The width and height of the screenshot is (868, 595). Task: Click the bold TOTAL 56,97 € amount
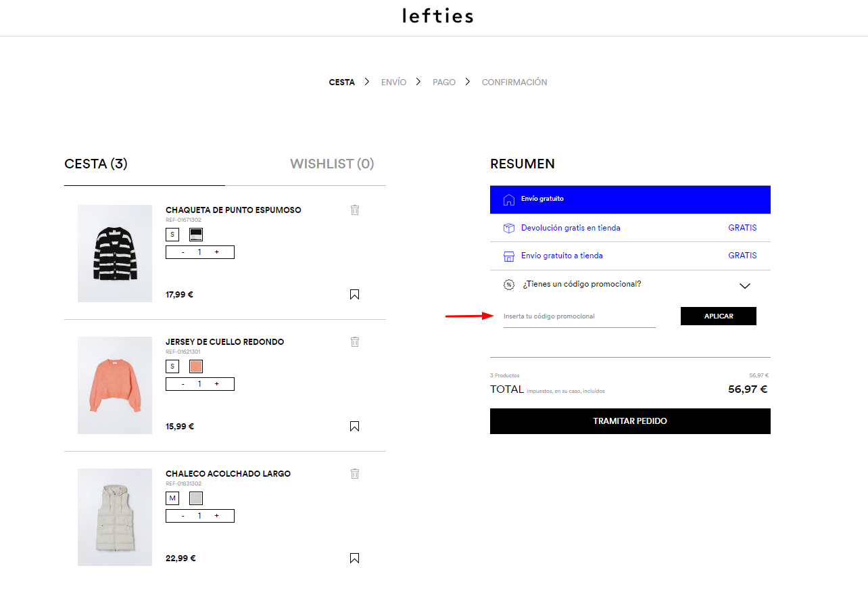[x=748, y=389]
